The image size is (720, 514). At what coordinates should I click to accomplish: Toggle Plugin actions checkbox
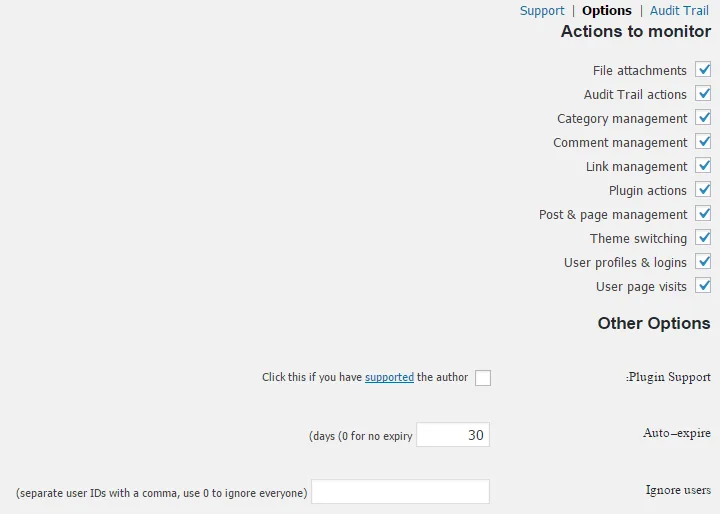[x=703, y=190]
